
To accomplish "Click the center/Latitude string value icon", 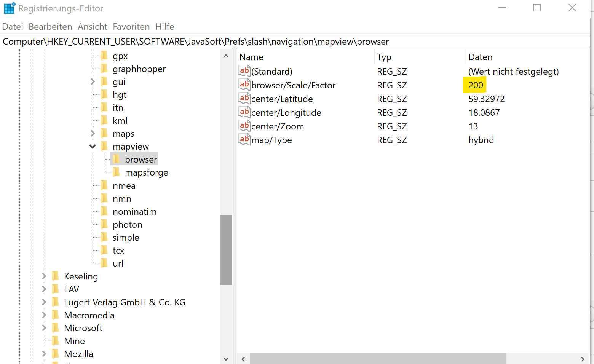I will (x=244, y=99).
